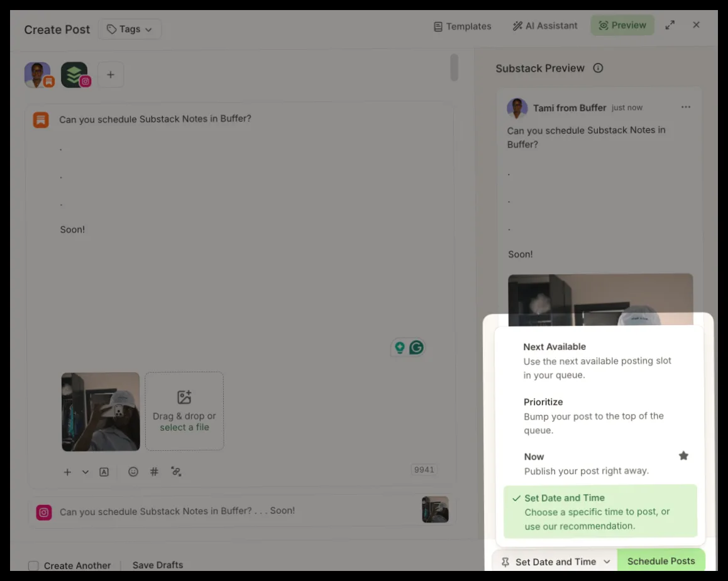Open the hashtag manager

pos(154,472)
